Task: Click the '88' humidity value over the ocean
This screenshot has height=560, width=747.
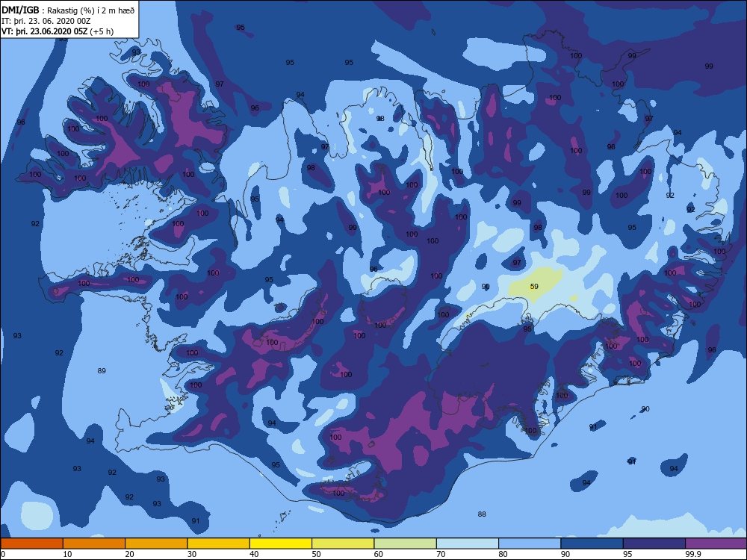Action: coord(482,514)
